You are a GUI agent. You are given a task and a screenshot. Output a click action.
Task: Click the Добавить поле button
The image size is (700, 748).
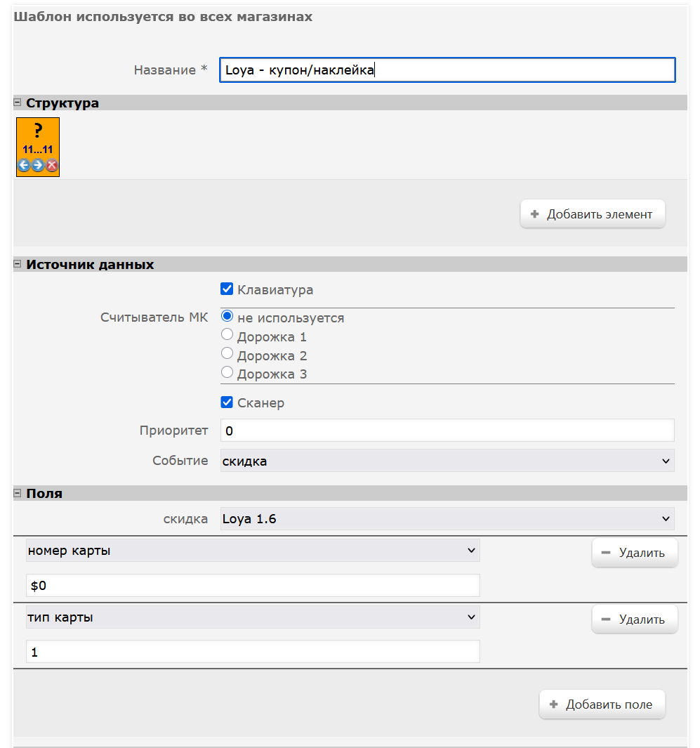[602, 704]
